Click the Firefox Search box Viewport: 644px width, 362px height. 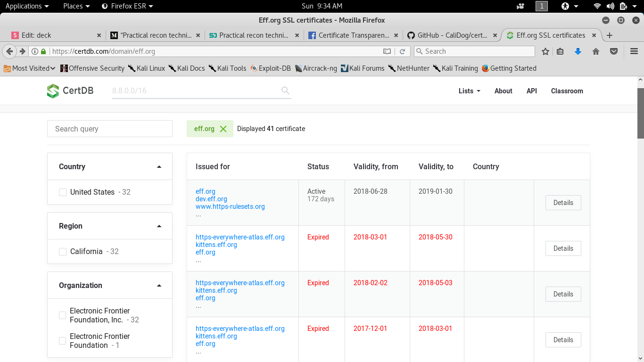[474, 51]
